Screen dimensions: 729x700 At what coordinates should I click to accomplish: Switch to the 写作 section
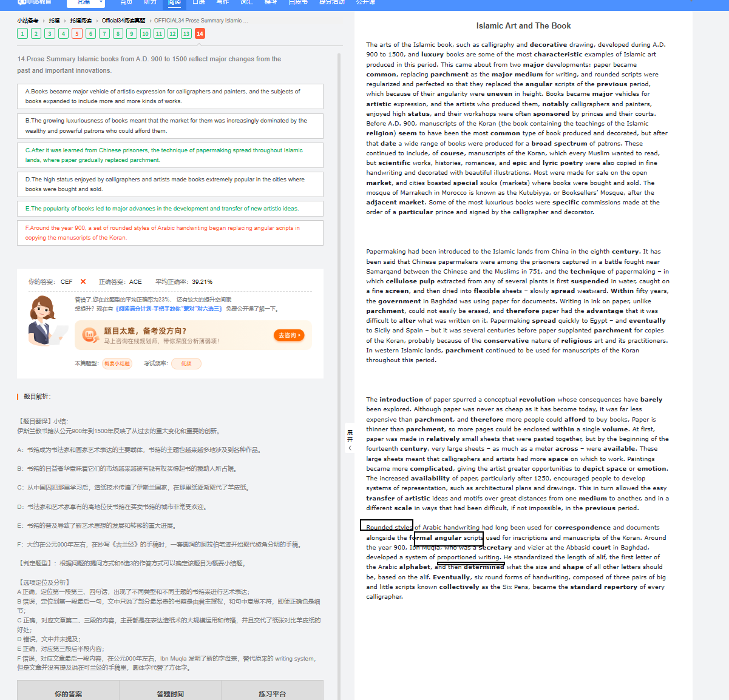(x=222, y=2)
